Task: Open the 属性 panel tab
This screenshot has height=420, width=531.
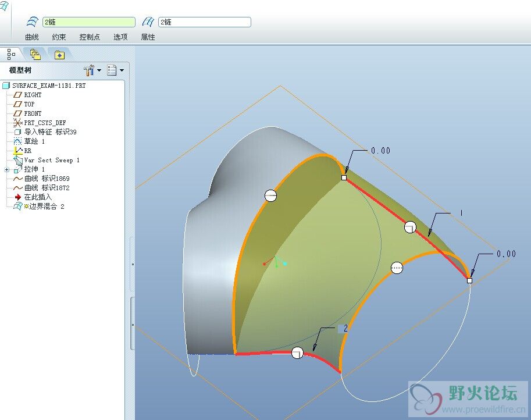Action: (148, 37)
